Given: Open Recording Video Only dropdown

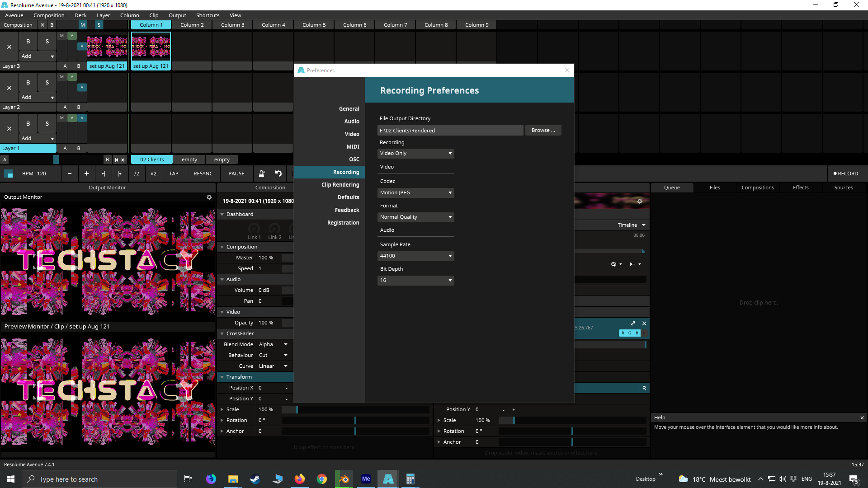Looking at the screenshot, I should 415,153.
